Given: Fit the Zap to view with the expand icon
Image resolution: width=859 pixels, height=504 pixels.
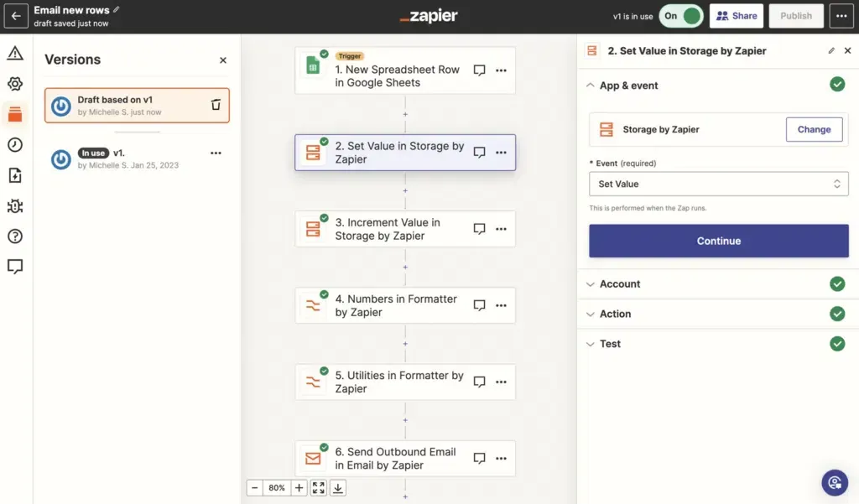Looking at the screenshot, I should (317, 487).
